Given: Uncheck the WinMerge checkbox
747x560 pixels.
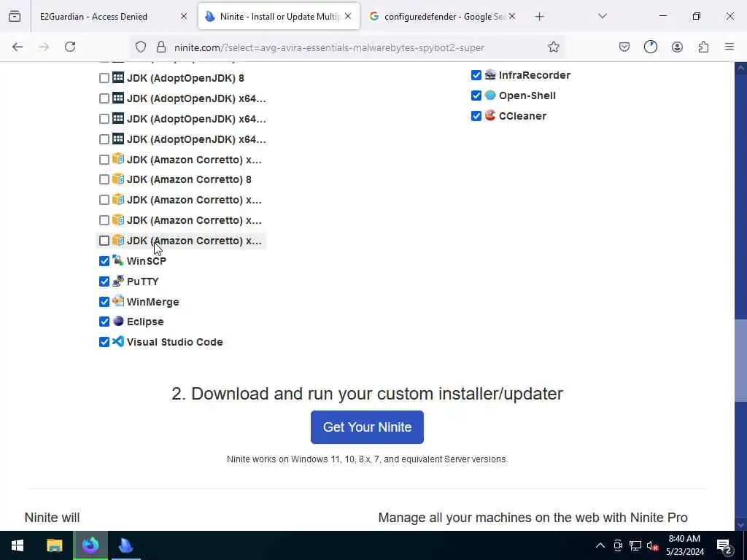Looking at the screenshot, I should (104, 301).
